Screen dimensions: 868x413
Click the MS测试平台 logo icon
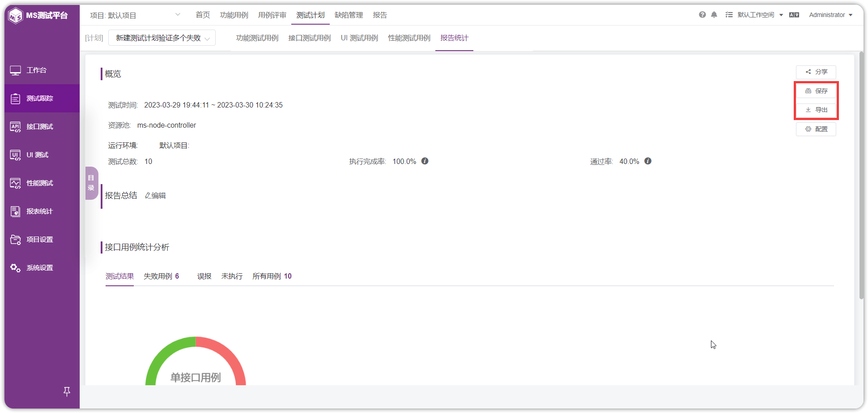pyautogui.click(x=16, y=16)
